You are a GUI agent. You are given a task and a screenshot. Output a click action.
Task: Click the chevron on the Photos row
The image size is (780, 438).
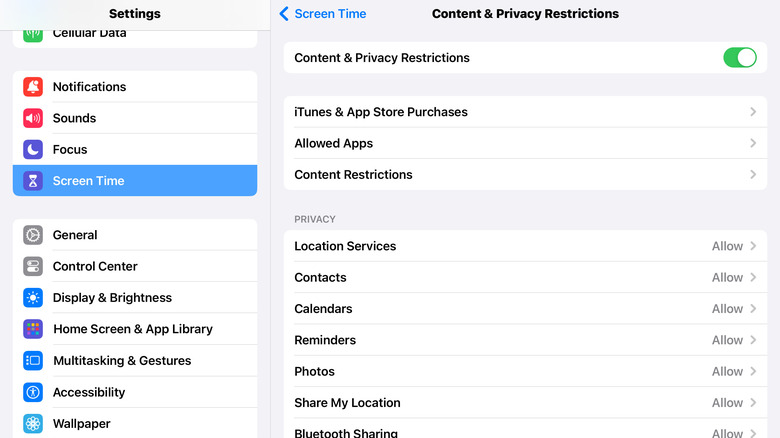[x=753, y=371]
